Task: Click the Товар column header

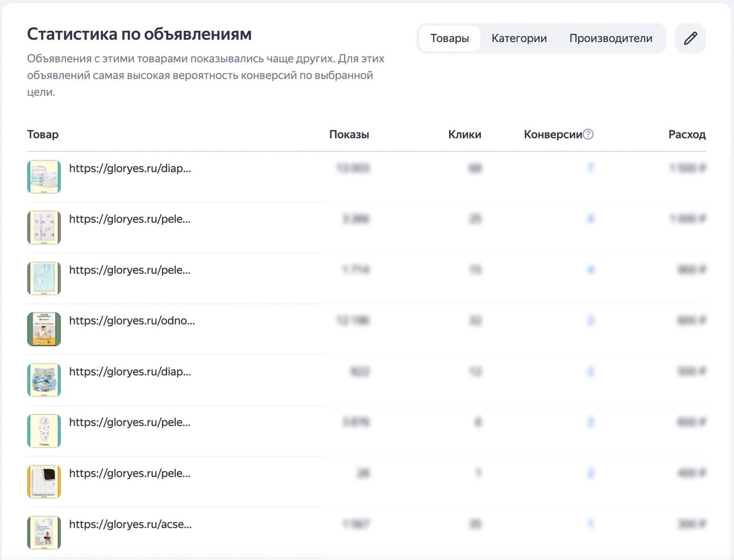Action: click(43, 134)
